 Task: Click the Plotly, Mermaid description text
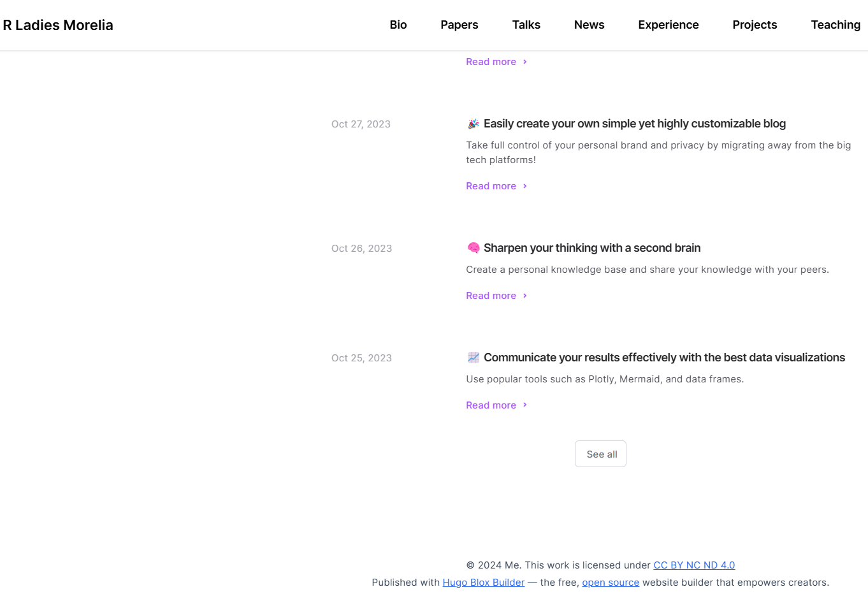tap(605, 379)
